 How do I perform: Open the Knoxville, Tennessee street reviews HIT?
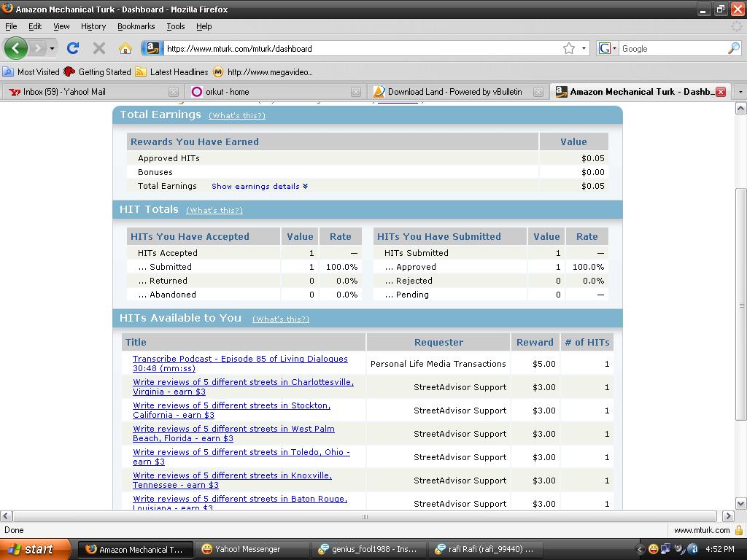click(x=233, y=480)
